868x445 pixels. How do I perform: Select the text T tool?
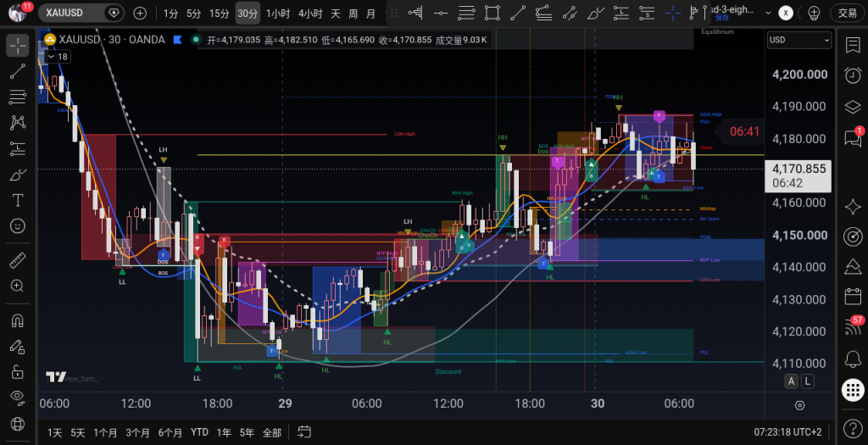coord(18,200)
